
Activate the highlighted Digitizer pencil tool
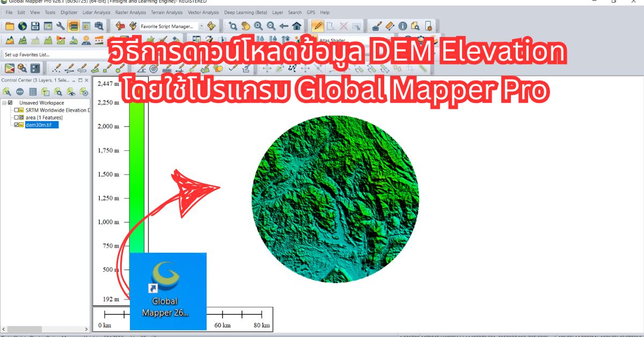coord(318,26)
